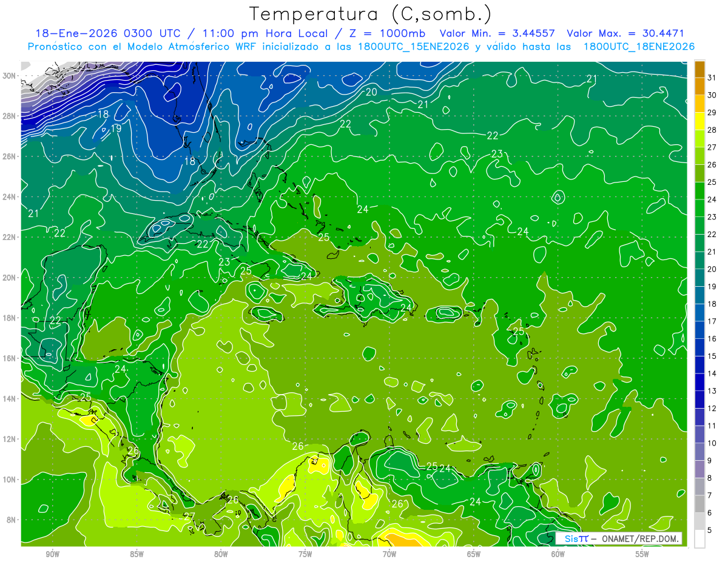Click the "1800UTC_18ENE2026" valid-until time
The image size is (728, 562).
(639, 47)
